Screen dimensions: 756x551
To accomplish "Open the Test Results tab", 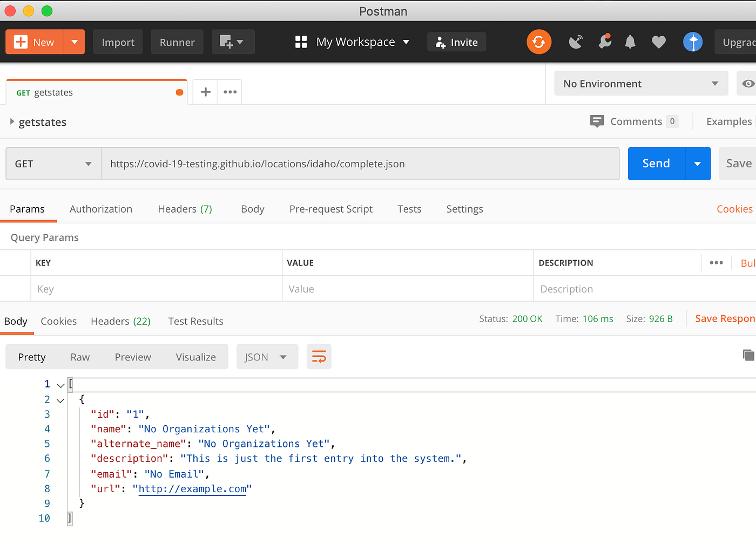I will [195, 321].
